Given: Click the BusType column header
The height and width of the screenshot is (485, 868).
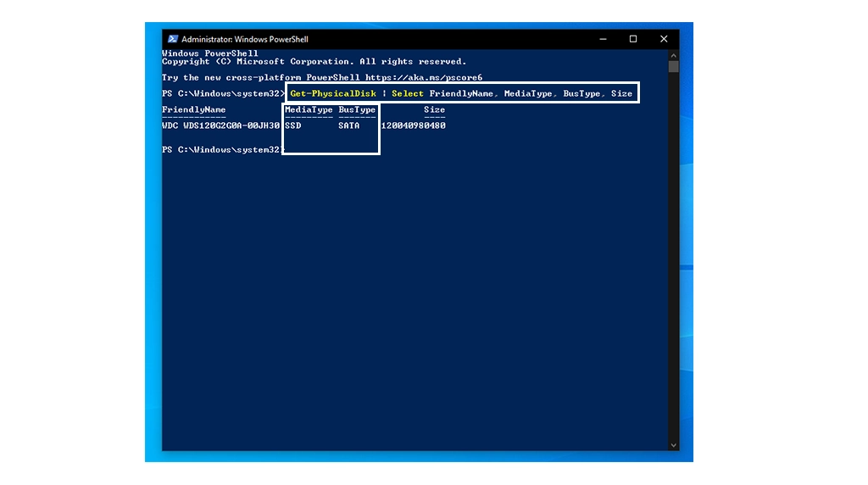Looking at the screenshot, I should coord(357,109).
